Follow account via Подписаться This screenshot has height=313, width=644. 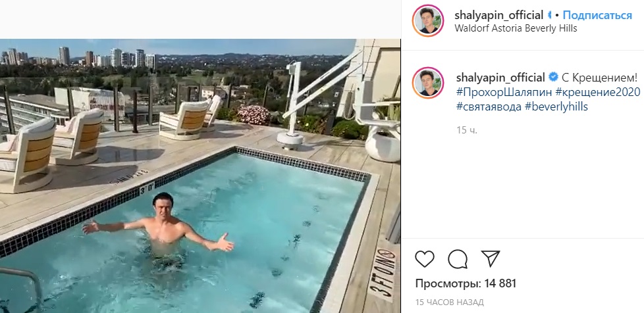[x=597, y=16]
